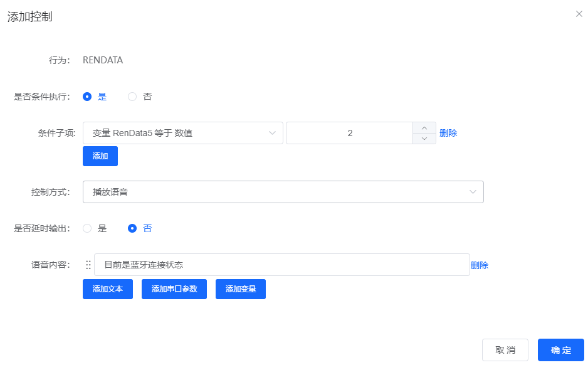The height and width of the screenshot is (365, 588).
Task: Click 删除 next to the voice content field
Action: pyautogui.click(x=479, y=265)
